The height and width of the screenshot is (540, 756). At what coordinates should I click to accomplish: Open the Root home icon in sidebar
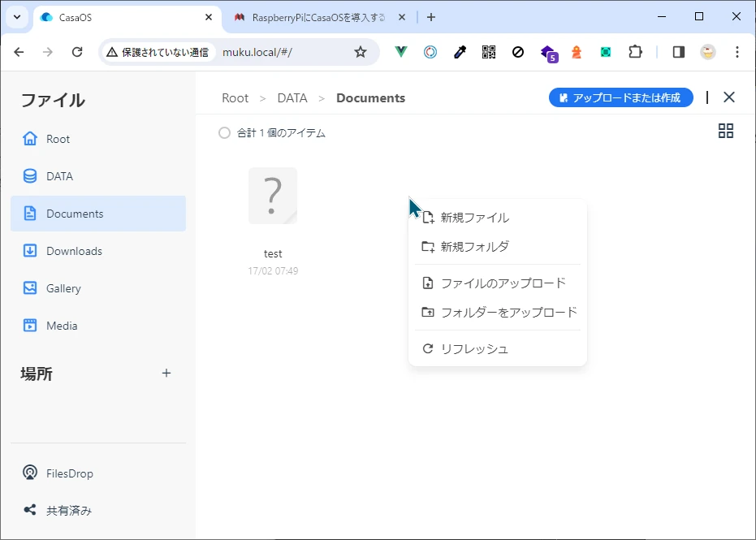tap(30, 139)
